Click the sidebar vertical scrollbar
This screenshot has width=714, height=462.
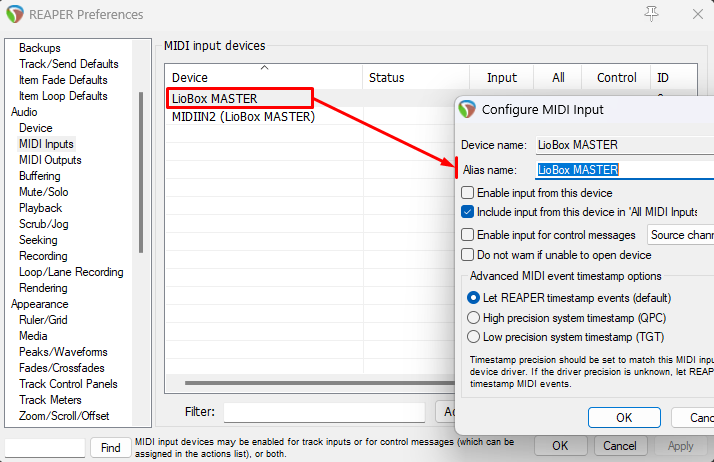pos(141,173)
